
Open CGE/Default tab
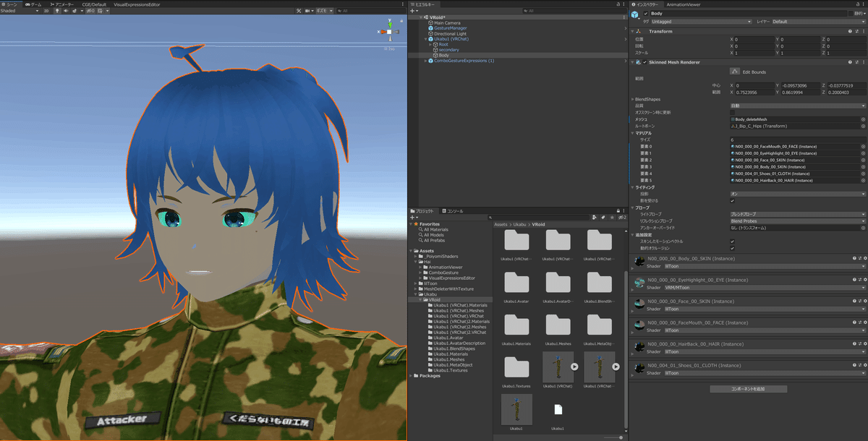tap(94, 4)
